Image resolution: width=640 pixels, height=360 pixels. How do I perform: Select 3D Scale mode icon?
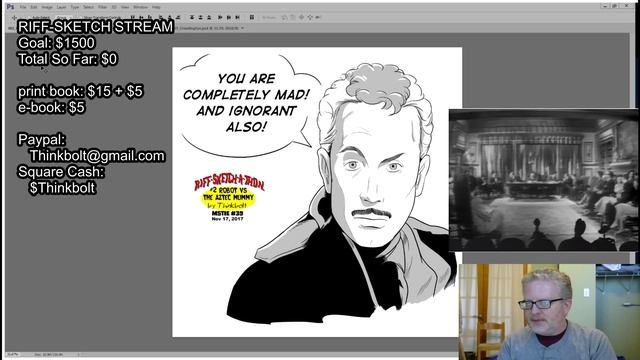tap(318, 18)
